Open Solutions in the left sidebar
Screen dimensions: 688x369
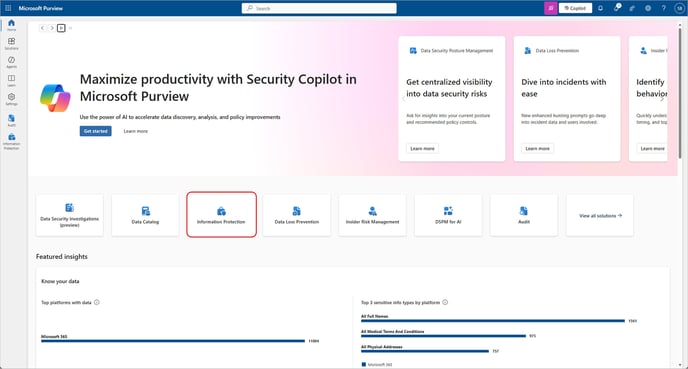coord(11,43)
